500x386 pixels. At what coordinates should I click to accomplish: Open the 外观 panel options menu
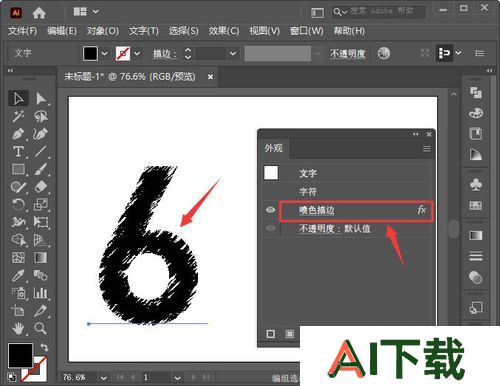pyautogui.click(x=427, y=149)
